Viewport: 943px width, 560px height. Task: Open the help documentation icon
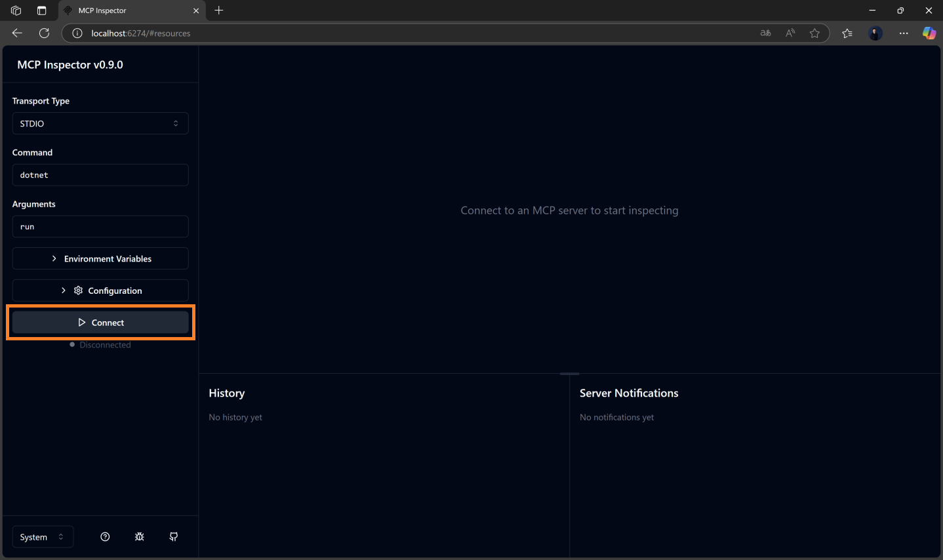point(105,537)
